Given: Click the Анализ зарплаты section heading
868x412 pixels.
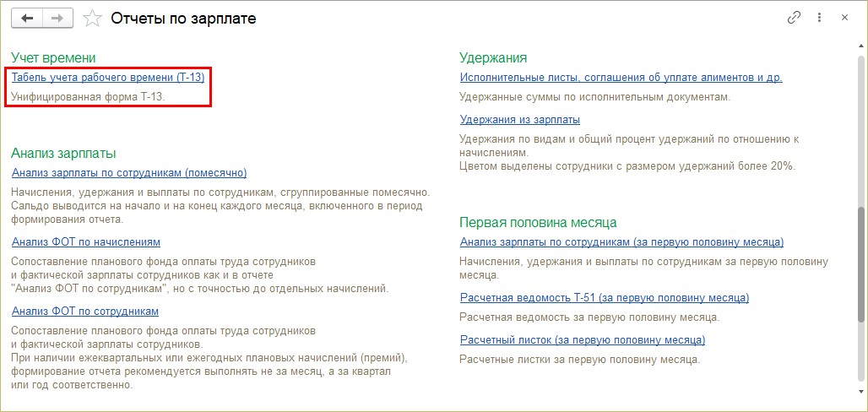Looking at the screenshot, I should [x=63, y=153].
